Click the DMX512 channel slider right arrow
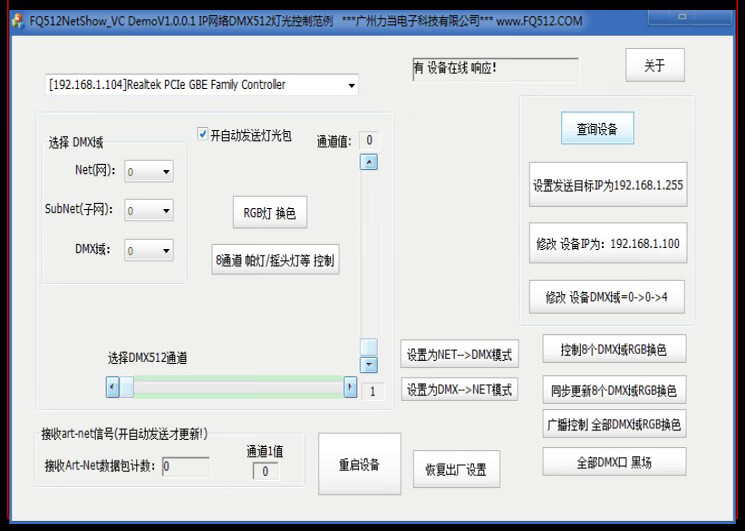 (350, 387)
